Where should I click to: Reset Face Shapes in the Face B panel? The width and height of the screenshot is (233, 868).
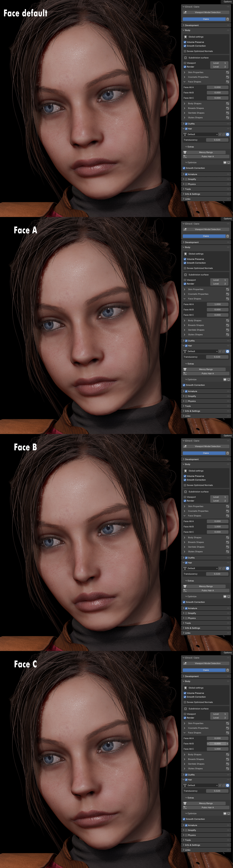(228, 516)
